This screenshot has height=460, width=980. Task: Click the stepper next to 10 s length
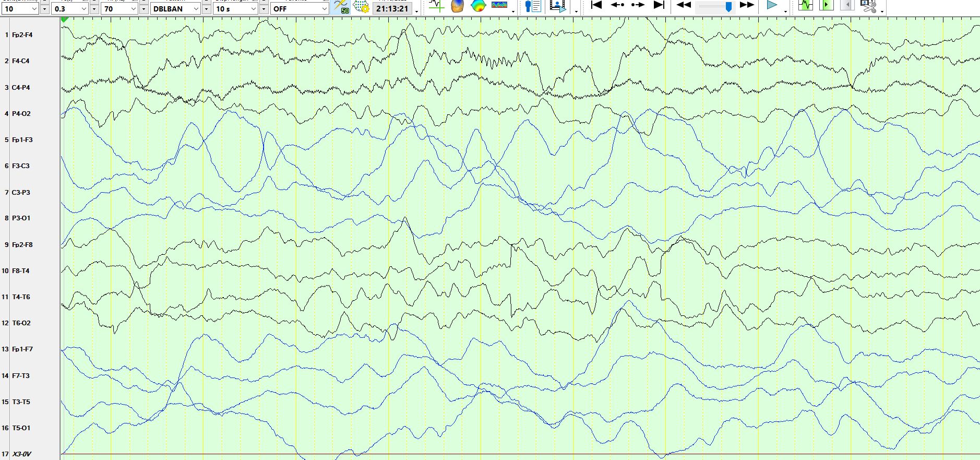[264, 8]
